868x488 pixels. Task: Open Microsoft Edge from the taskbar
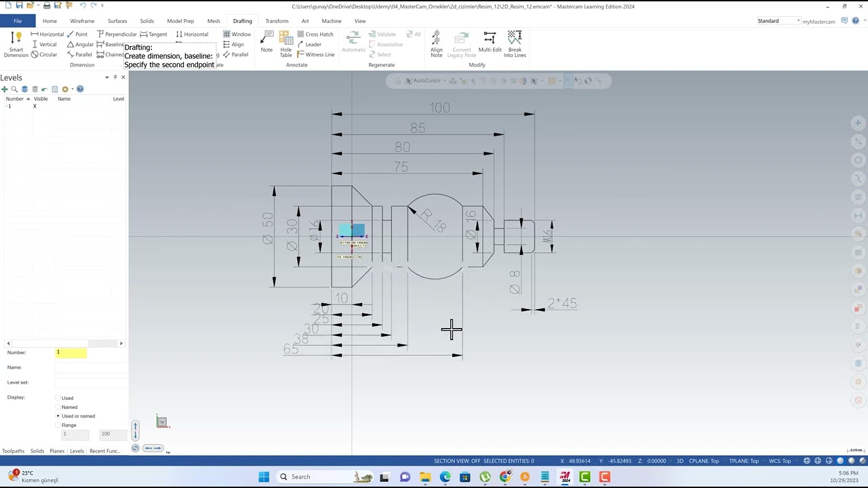coord(445,476)
